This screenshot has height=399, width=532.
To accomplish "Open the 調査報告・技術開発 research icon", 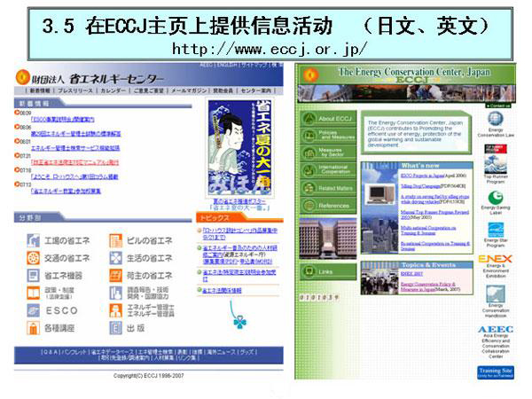I will (x=115, y=293).
